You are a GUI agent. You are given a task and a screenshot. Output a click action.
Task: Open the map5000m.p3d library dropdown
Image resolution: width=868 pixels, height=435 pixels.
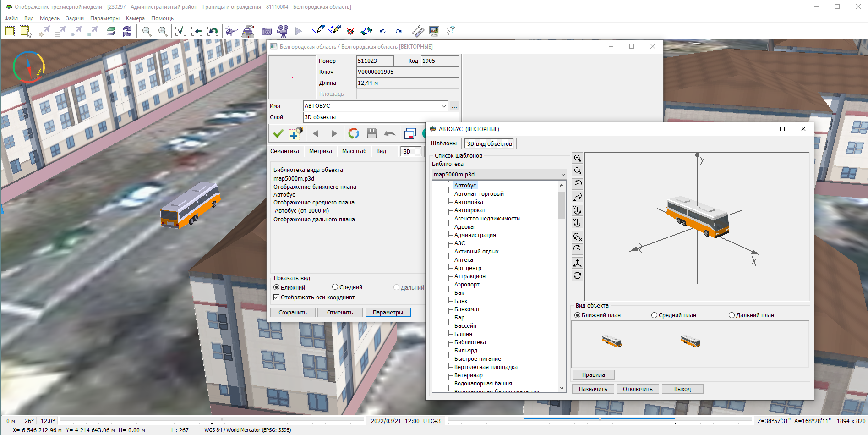(x=563, y=175)
